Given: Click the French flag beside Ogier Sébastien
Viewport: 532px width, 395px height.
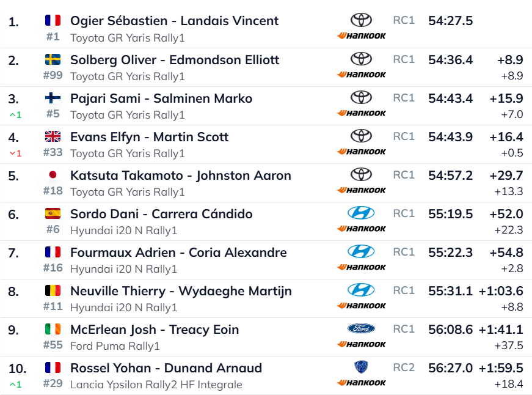Looking at the screenshot, I should (53, 20).
